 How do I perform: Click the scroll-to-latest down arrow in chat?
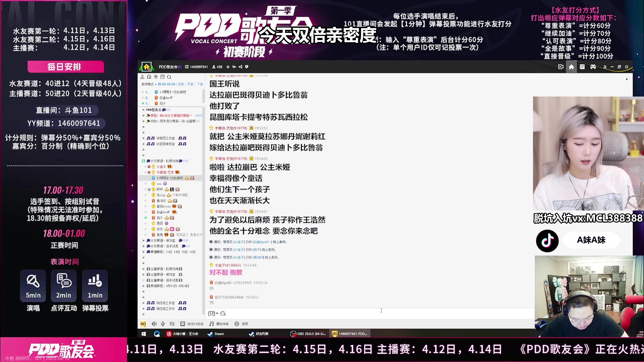pyautogui.click(x=627, y=79)
